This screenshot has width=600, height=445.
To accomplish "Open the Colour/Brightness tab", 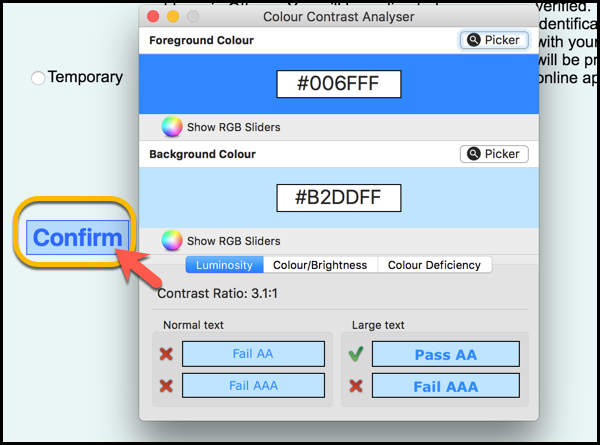I will coord(320,265).
